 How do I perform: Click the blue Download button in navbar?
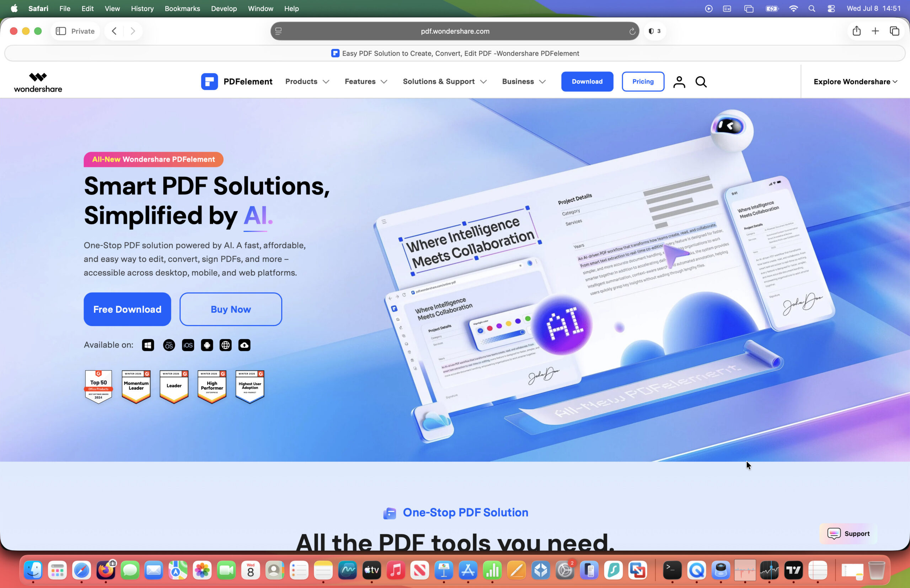tap(587, 81)
